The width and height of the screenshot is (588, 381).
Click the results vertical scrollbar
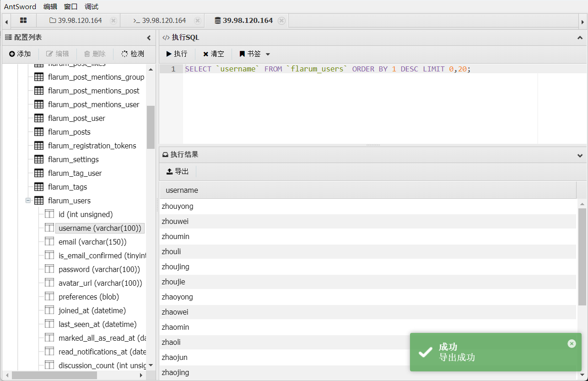582,256
